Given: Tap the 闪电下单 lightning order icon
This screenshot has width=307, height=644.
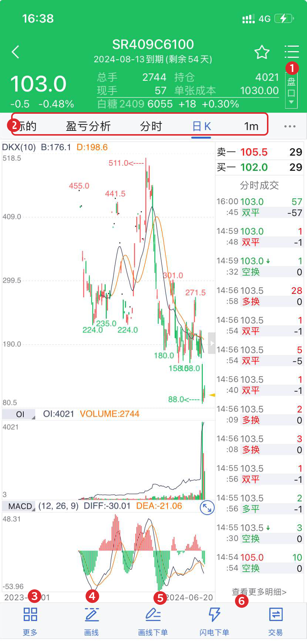Looking at the screenshot, I should (x=214, y=621).
